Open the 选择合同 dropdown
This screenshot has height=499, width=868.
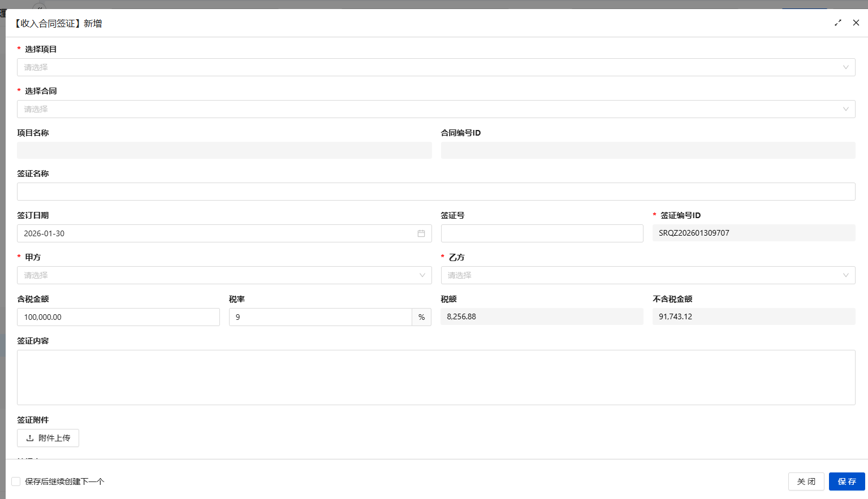pos(430,109)
